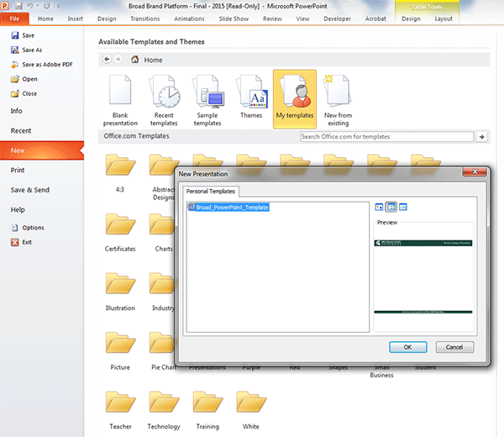Viewport: 504px width, 437px height.
Task: Open the Certificates templates folder
Action: [x=120, y=232]
